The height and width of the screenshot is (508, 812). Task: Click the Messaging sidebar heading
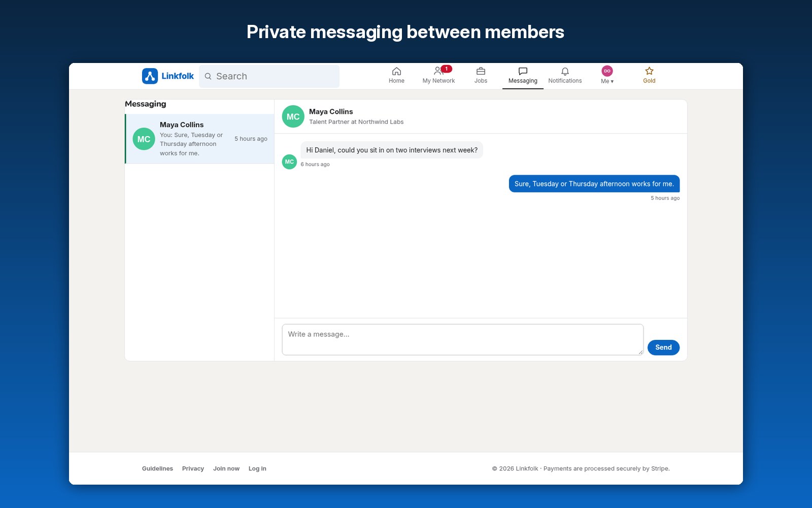[x=146, y=104]
